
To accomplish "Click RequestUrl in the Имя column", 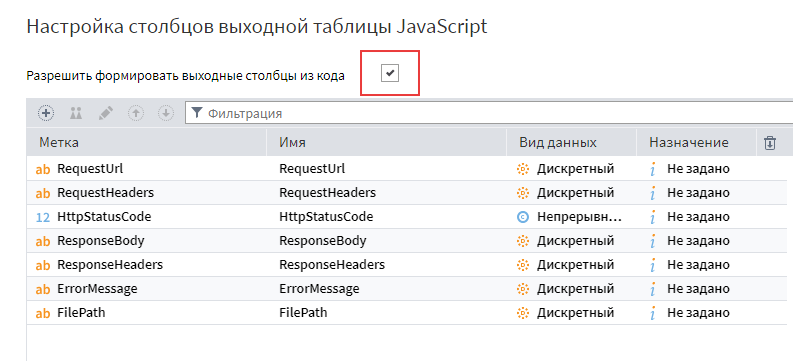I will (x=312, y=168).
